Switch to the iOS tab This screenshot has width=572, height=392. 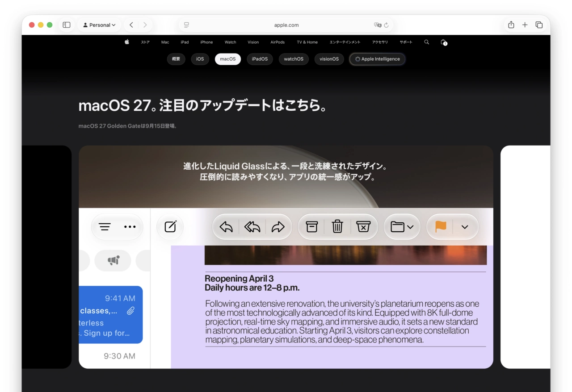click(200, 59)
